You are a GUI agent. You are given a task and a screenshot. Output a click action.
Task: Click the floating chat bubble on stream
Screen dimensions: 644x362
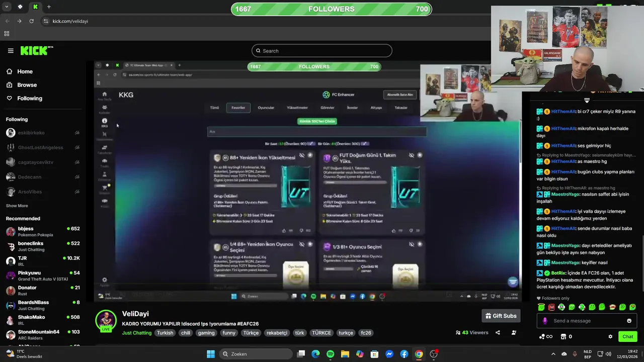point(513,282)
